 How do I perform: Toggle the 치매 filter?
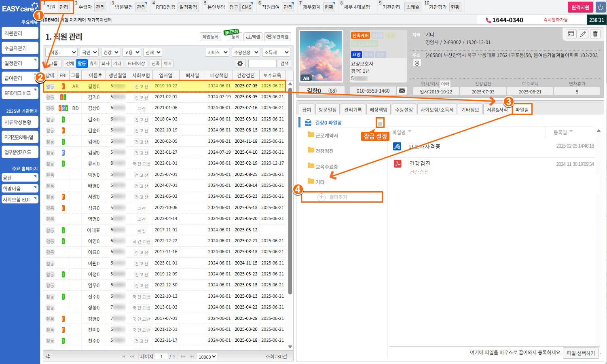(x=167, y=63)
